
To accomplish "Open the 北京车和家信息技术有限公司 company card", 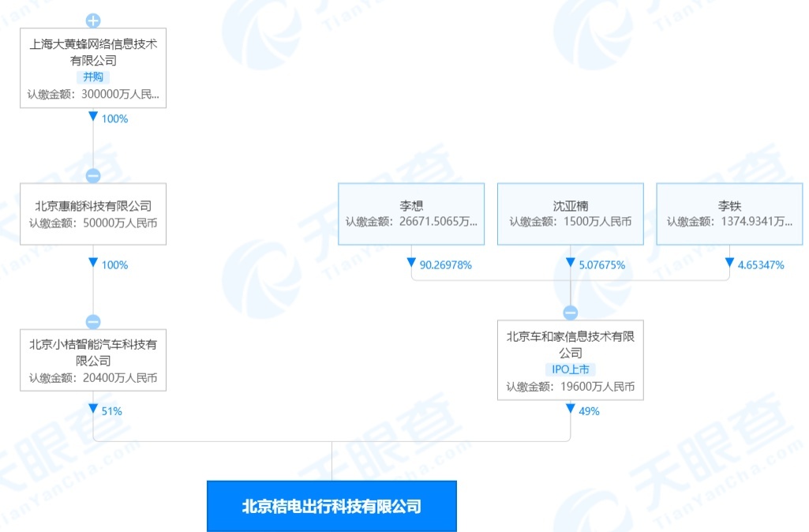I will (x=570, y=360).
